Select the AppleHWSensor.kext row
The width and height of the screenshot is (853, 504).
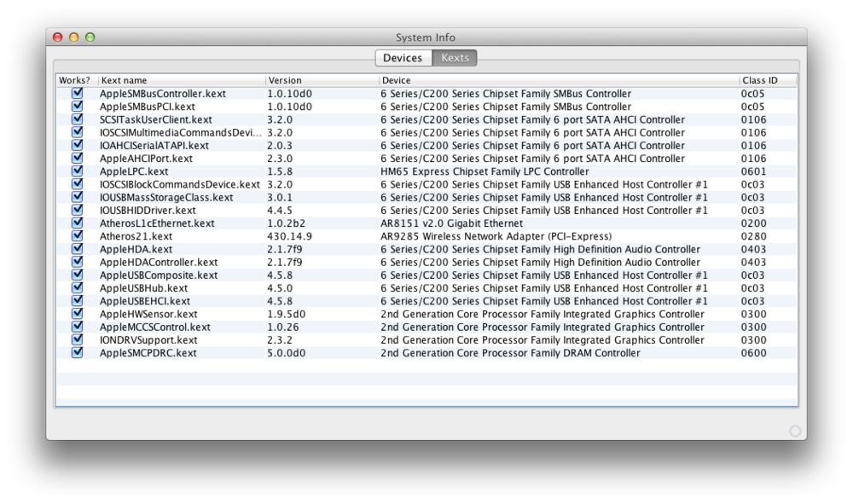click(x=148, y=314)
